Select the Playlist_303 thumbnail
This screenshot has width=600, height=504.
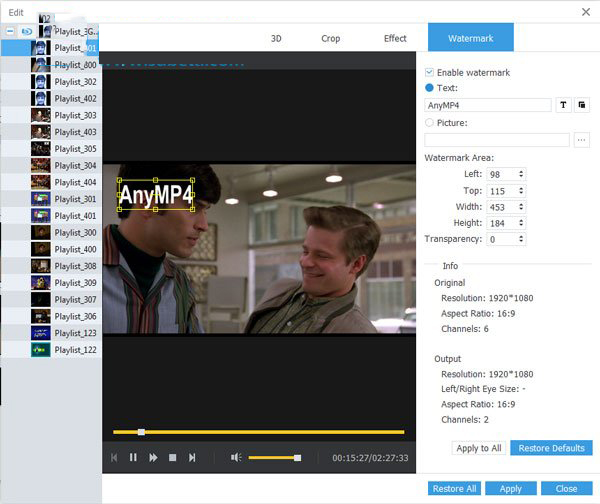point(41,115)
